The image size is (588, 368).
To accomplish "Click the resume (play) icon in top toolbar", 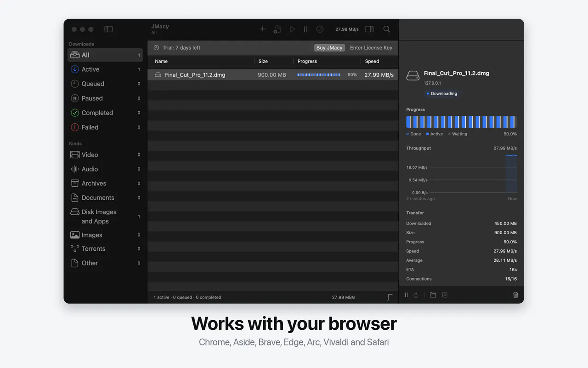I will [292, 29].
